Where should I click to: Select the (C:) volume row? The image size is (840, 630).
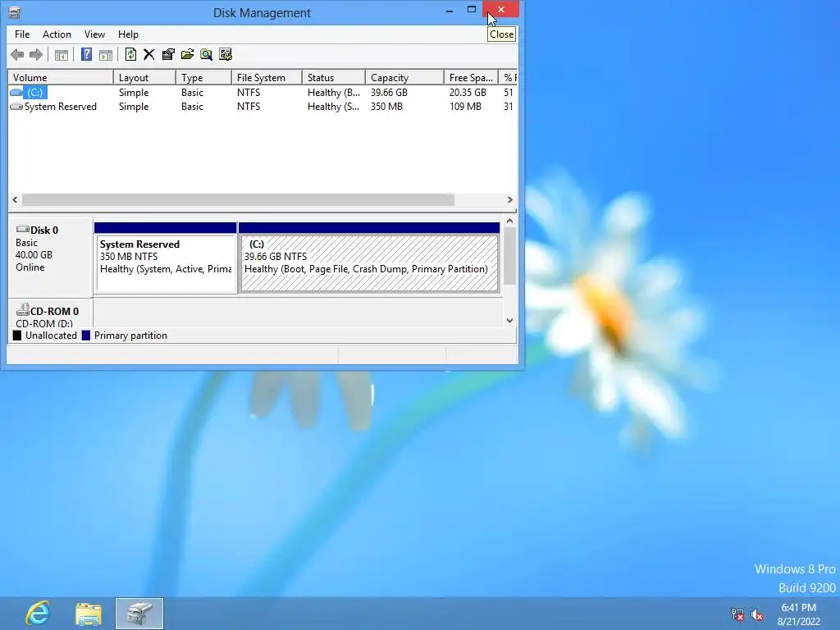(262, 93)
